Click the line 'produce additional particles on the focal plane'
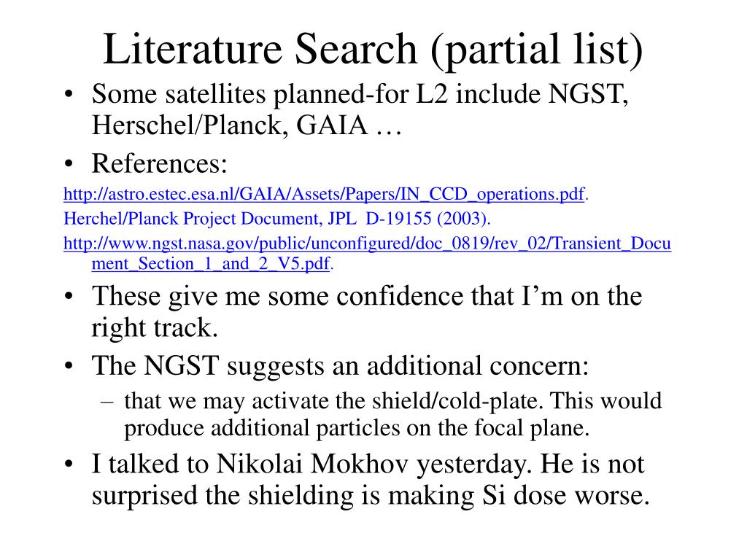Screen dimensions: 747x560 (356, 427)
